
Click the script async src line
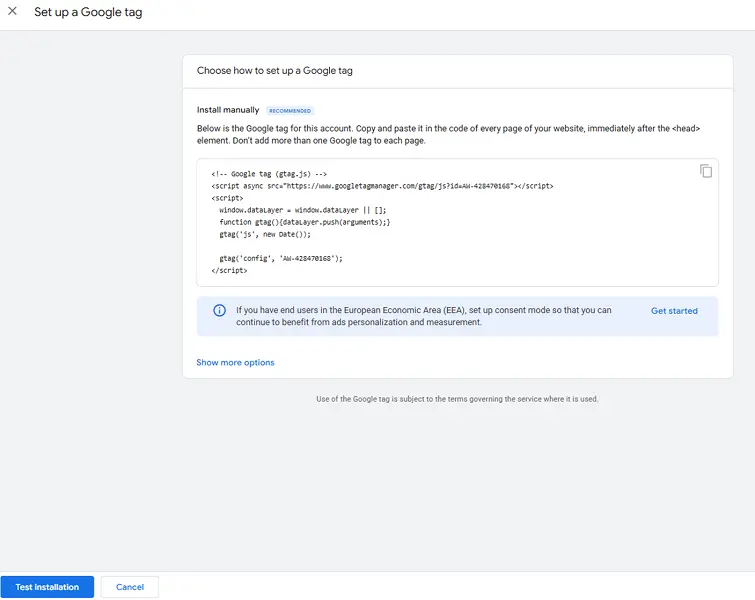(x=382, y=186)
